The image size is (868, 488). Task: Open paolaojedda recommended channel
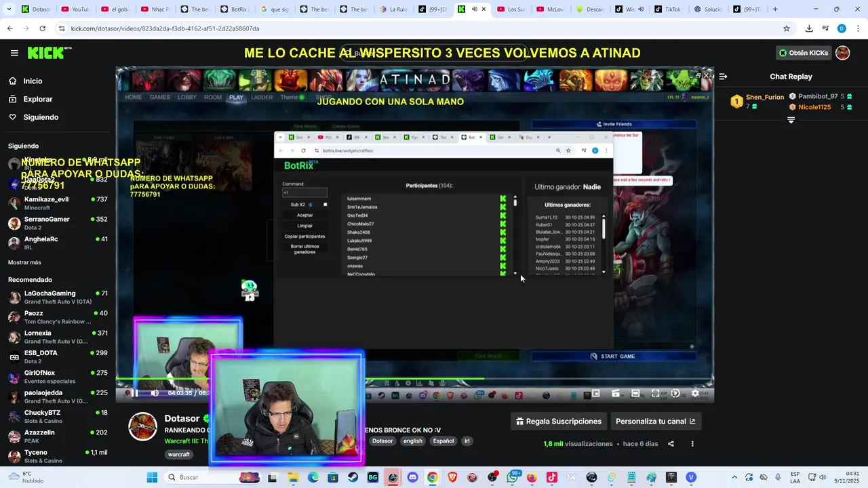click(x=58, y=396)
